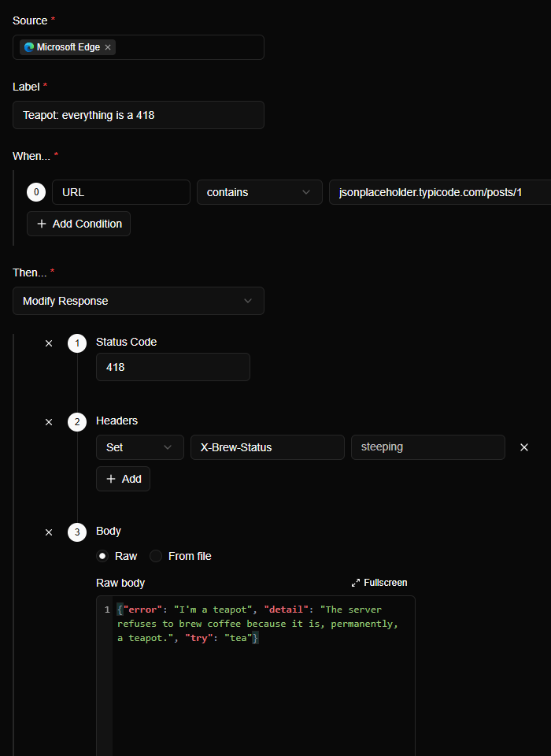Screen dimensions: 551x756
Task: Remove the Microsoft Edge source tag
Action: point(108,47)
